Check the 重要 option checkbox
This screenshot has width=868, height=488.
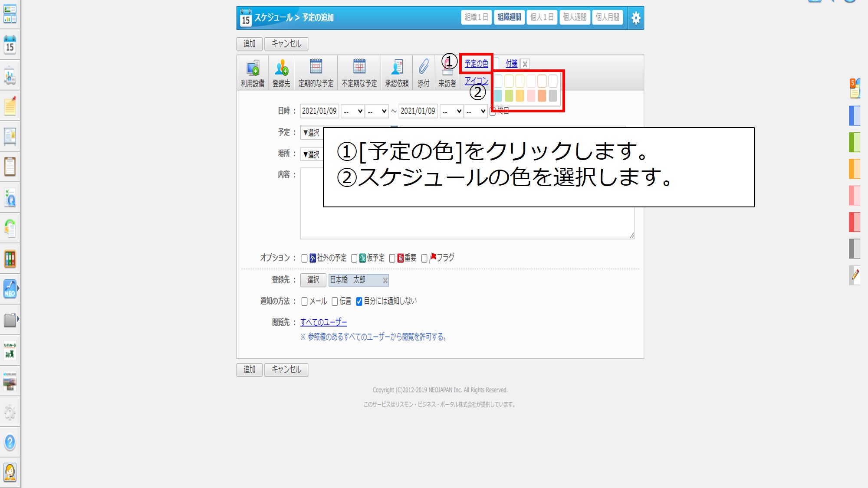392,258
